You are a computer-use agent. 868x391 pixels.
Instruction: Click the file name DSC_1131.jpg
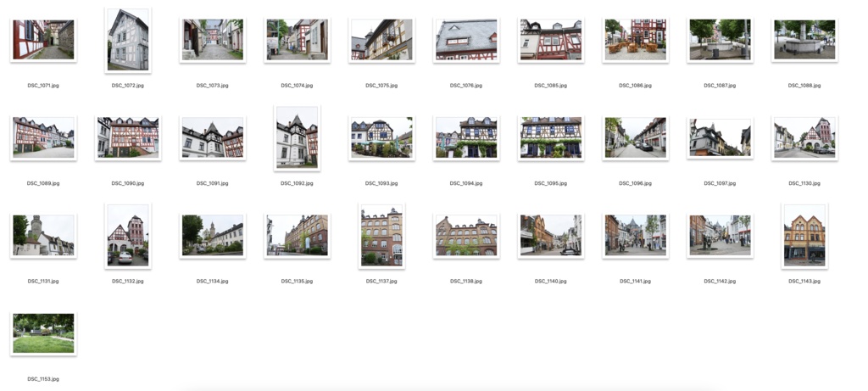pos(43,282)
